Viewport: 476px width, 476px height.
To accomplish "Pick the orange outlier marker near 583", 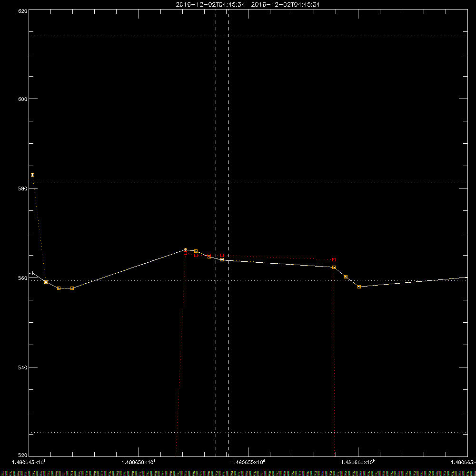I will tap(32, 175).
